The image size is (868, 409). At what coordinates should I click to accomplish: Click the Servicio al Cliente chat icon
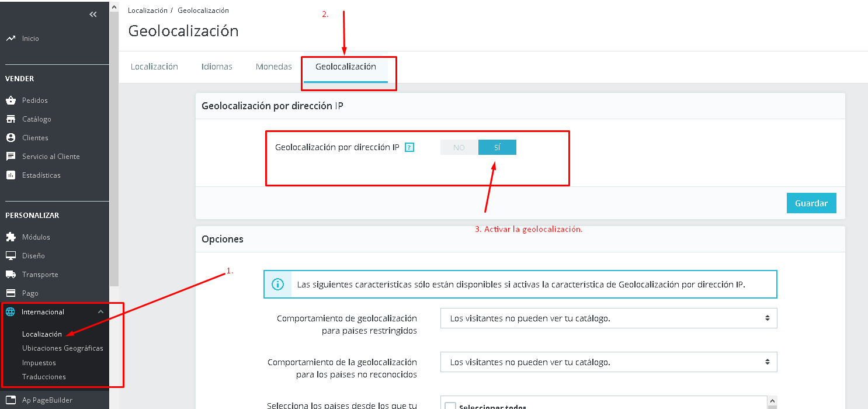tap(10, 157)
